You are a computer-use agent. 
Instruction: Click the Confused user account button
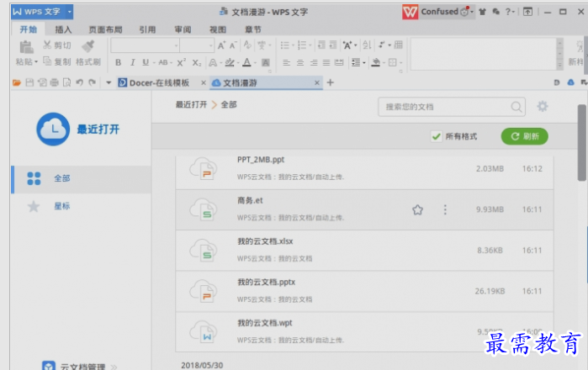point(438,12)
